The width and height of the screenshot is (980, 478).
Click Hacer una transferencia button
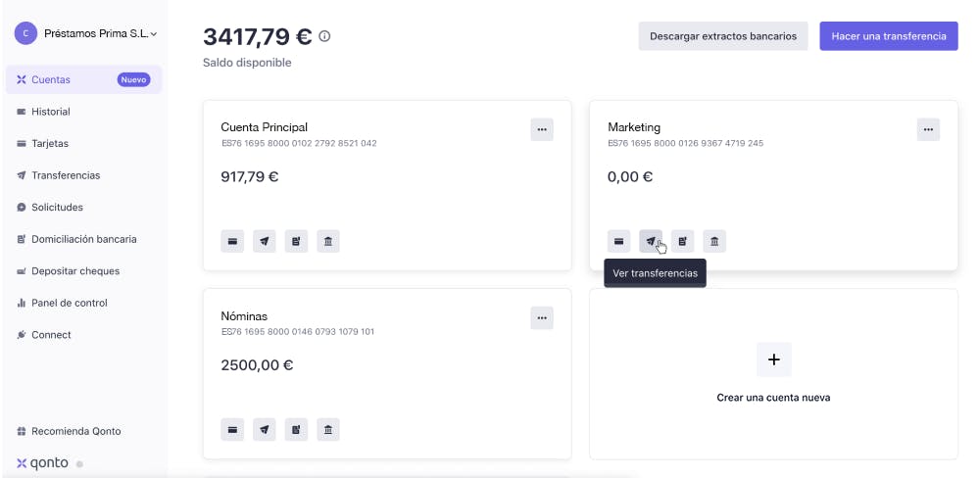pyautogui.click(x=889, y=36)
